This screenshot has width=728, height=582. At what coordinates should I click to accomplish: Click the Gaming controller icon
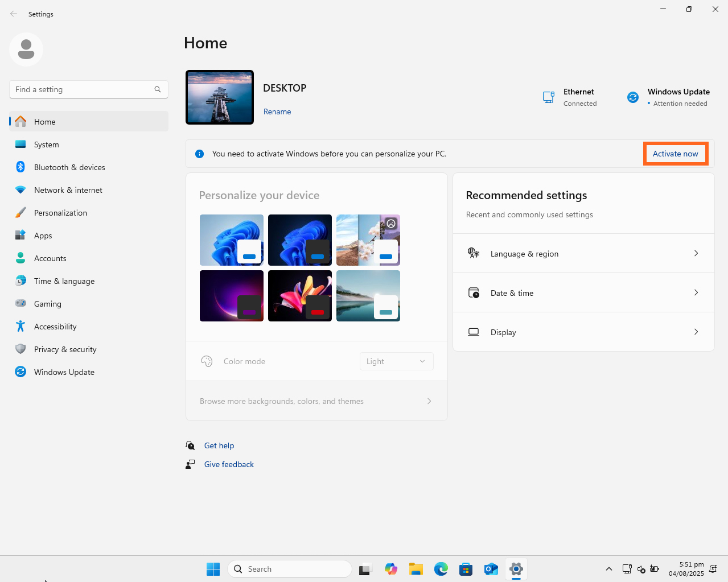tap(20, 303)
